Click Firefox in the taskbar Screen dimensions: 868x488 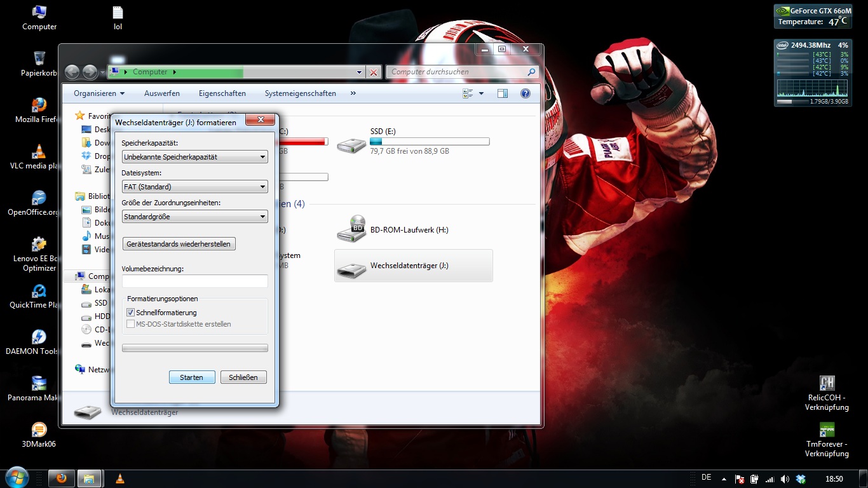pos(62,478)
